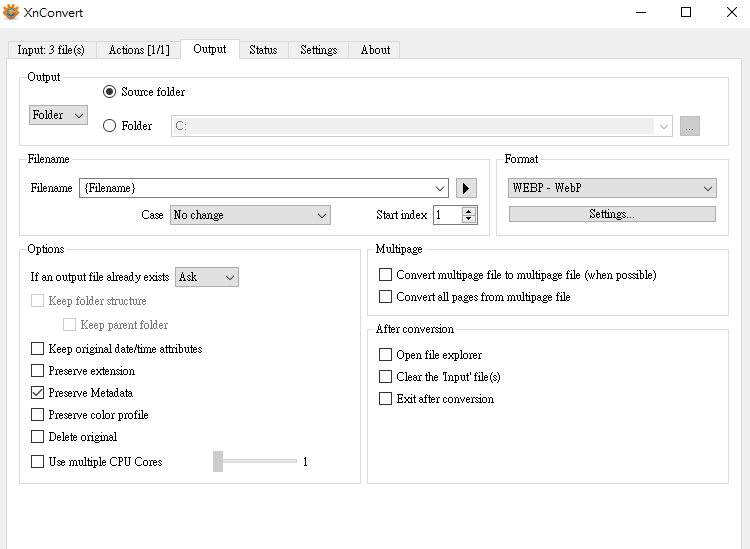
Task: Click the XnConvert app icon in title bar
Action: point(12,12)
